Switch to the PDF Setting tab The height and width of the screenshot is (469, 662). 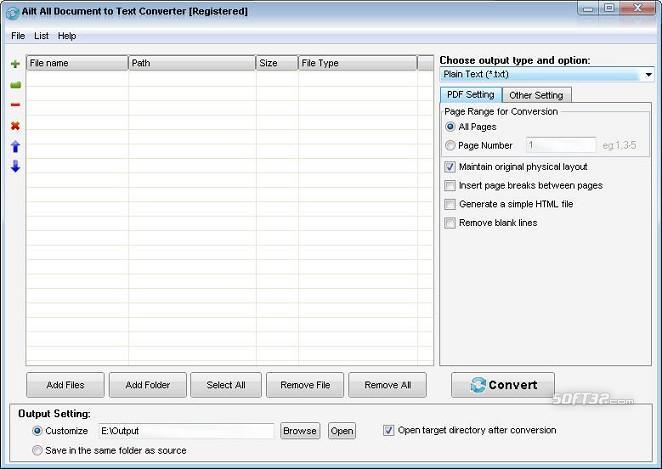[x=471, y=95]
